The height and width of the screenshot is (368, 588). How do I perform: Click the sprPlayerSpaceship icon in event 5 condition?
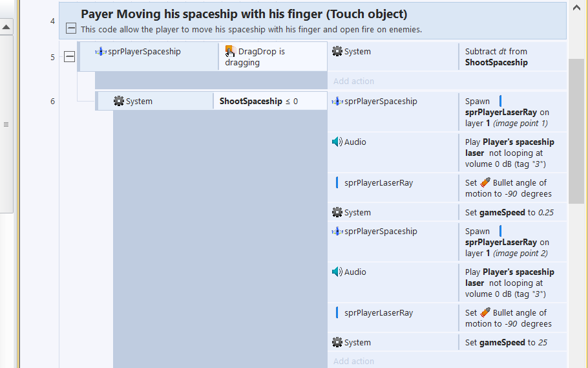click(101, 52)
